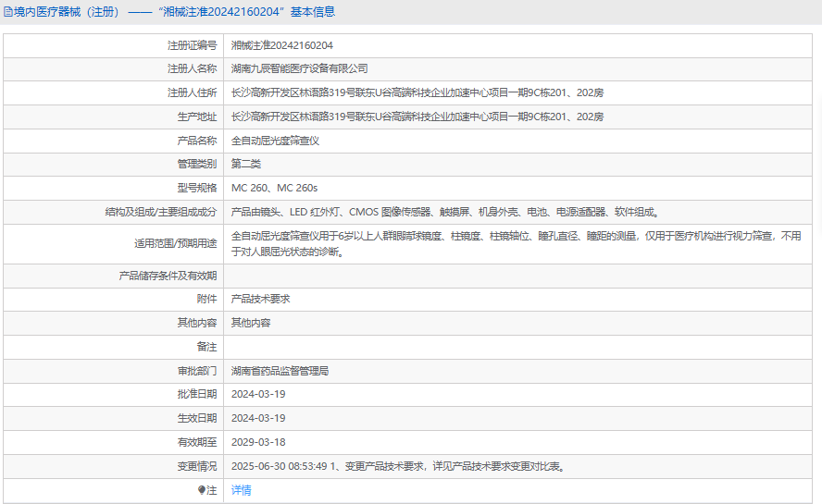
Task: Click the 生产地址 address value
Action: click(417, 117)
